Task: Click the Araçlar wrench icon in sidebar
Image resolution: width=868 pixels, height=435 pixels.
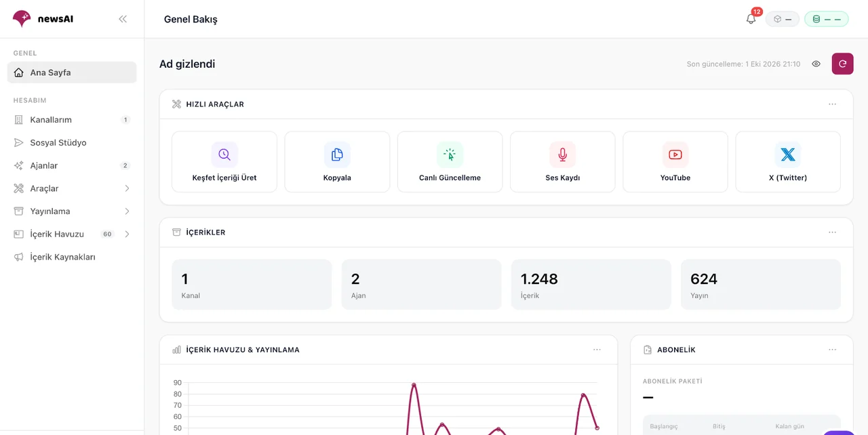Action: click(x=18, y=188)
